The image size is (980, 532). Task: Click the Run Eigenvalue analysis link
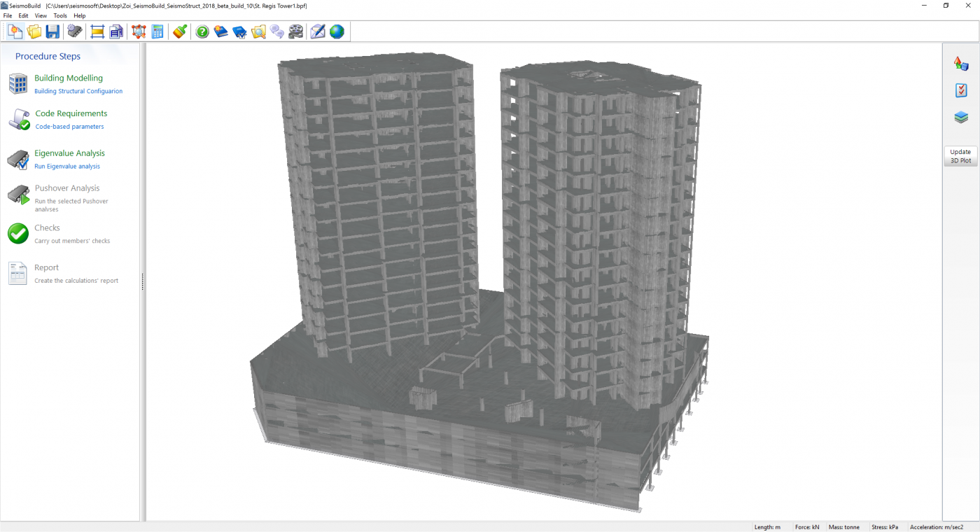[x=67, y=167]
